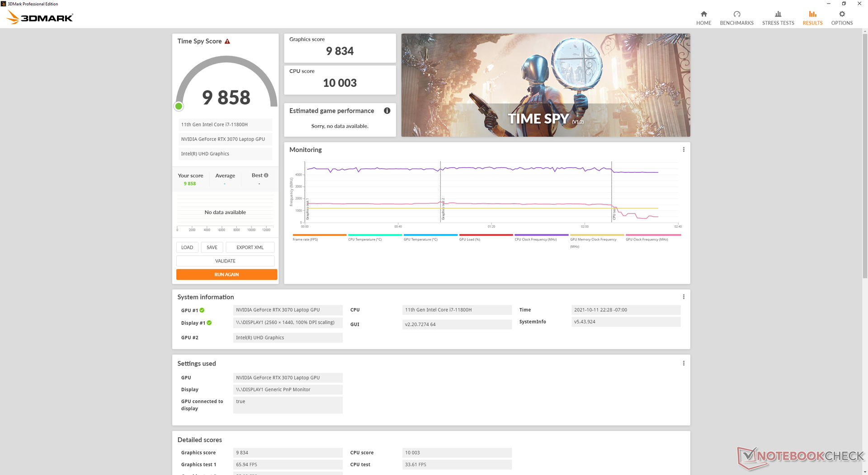Click the DISPLAY1 2560 × 1440 value field
The height and width of the screenshot is (475, 868).
point(288,323)
